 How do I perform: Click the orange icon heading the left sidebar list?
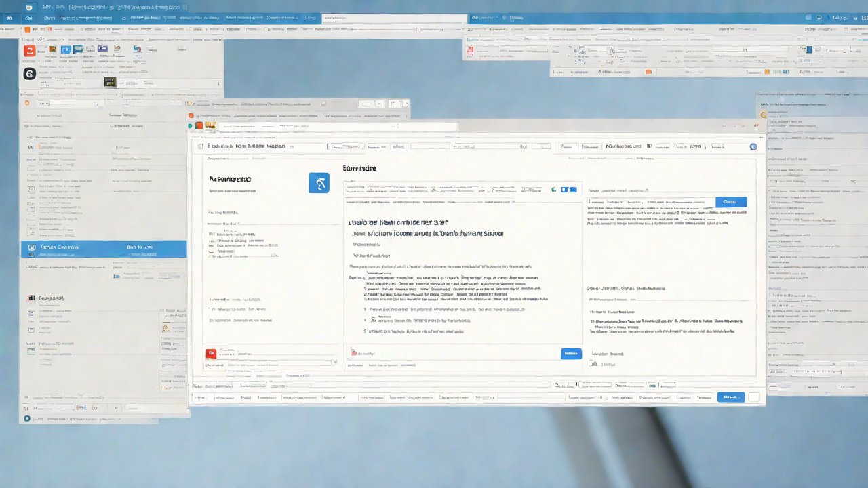pyautogui.click(x=27, y=103)
